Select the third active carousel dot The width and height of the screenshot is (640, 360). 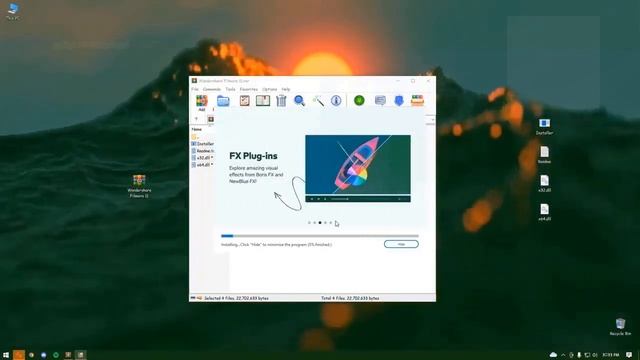320,223
